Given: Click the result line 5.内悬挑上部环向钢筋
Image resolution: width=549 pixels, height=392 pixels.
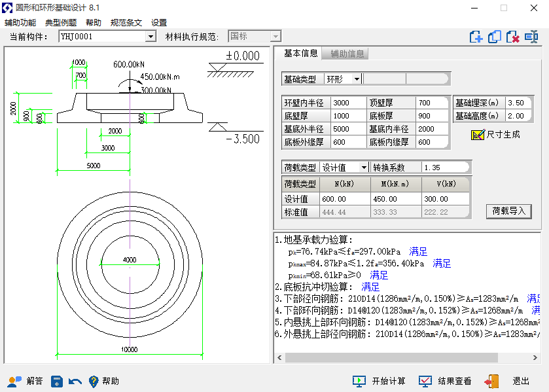Looking at the screenshot, I should point(407,322).
